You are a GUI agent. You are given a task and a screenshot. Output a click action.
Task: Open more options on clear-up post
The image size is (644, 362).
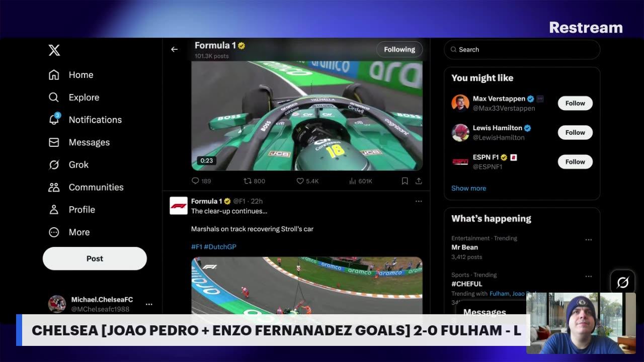pos(419,201)
